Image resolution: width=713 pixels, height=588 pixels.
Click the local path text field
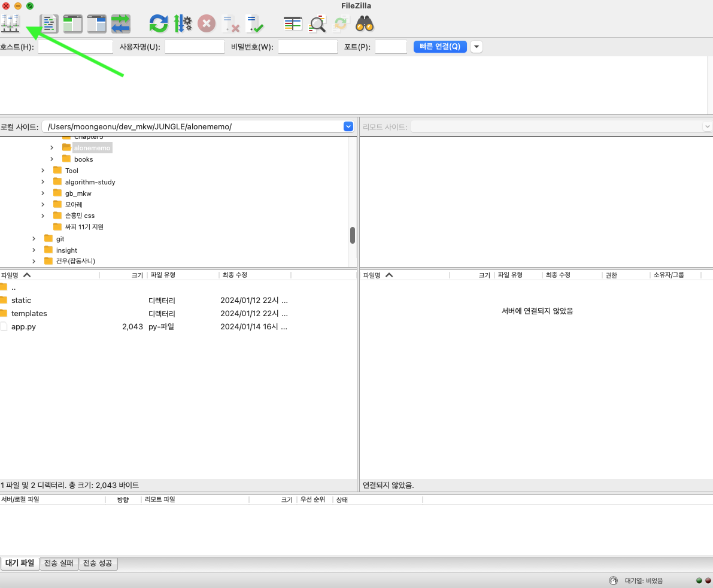[193, 126]
